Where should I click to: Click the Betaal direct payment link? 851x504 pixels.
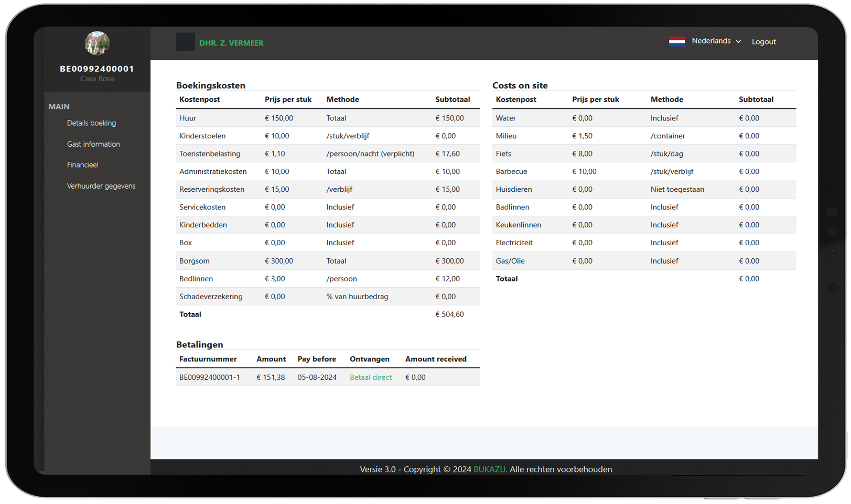point(370,377)
